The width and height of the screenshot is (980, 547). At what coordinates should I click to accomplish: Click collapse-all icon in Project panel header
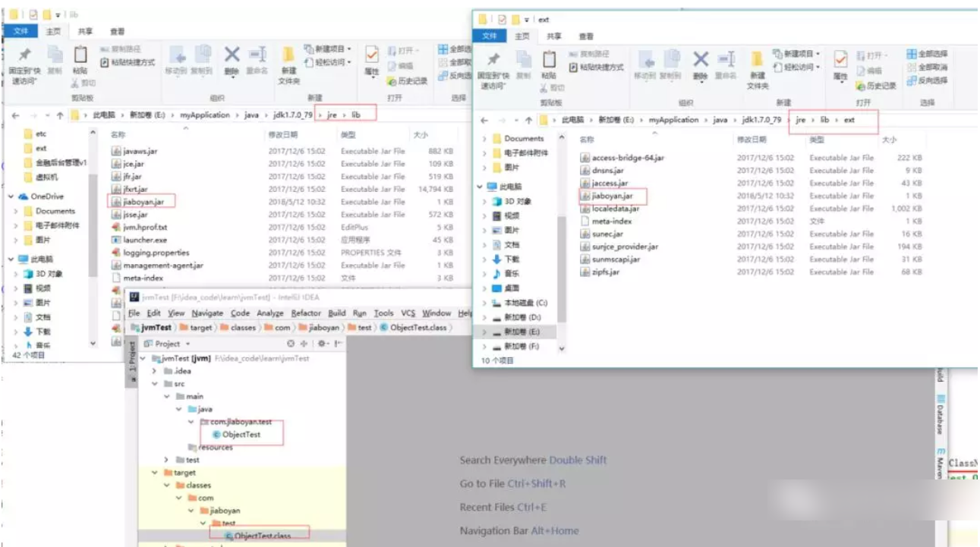tap(304, 344)
